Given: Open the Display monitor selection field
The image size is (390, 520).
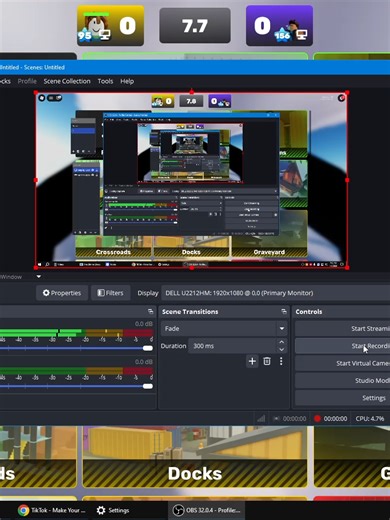Looking at the screenshot, I should click(x=275, y=293).
